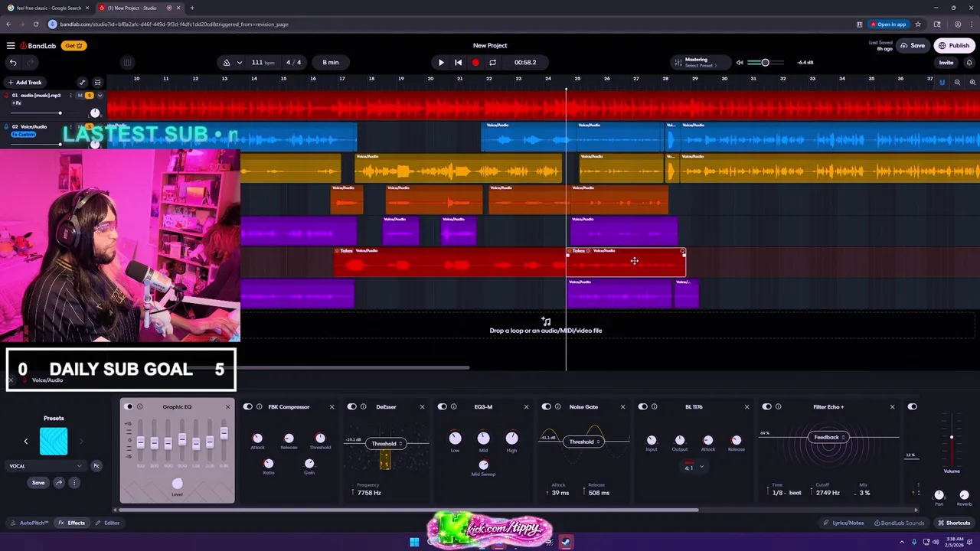
Task: Toggle the FBK Compressor power switch
Action: click(x=248, y=407)
